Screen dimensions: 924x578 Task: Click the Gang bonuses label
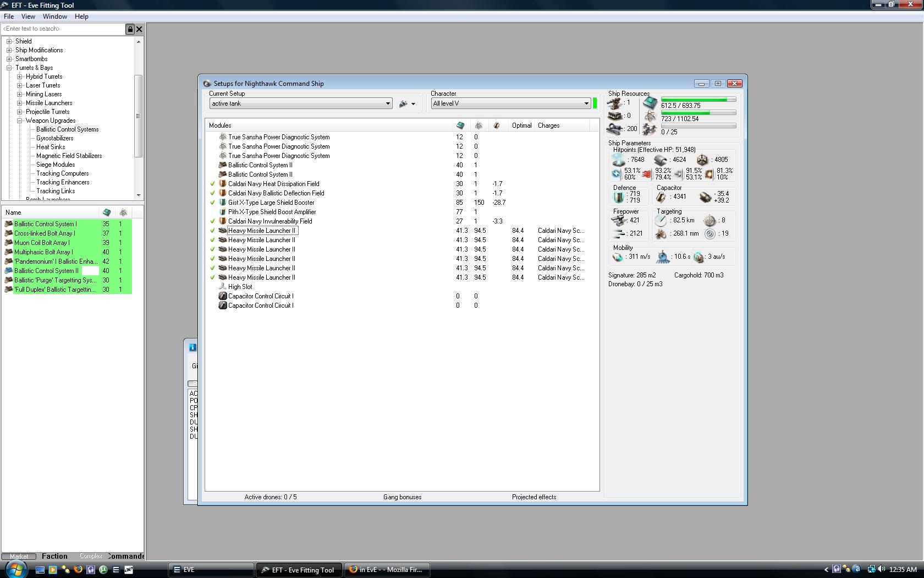[403, 497]
